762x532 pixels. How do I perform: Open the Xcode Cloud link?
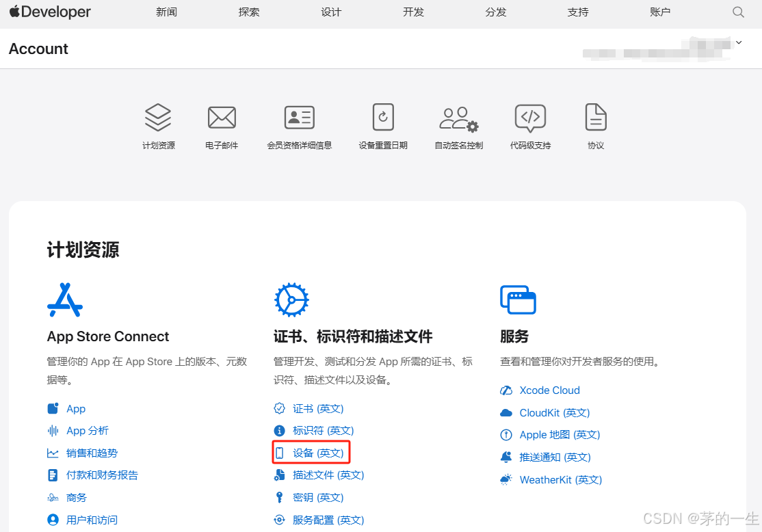(550, 390)
